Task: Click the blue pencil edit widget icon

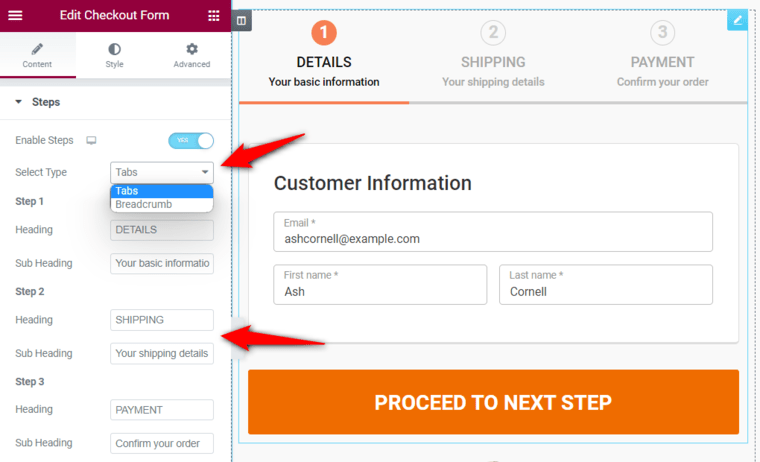Action: click(737, 20)
